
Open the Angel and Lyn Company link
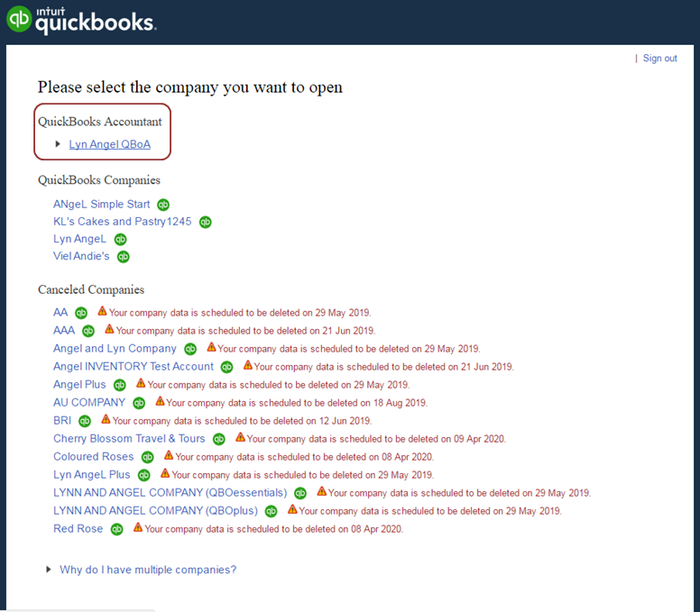click(x=115, y=349)
